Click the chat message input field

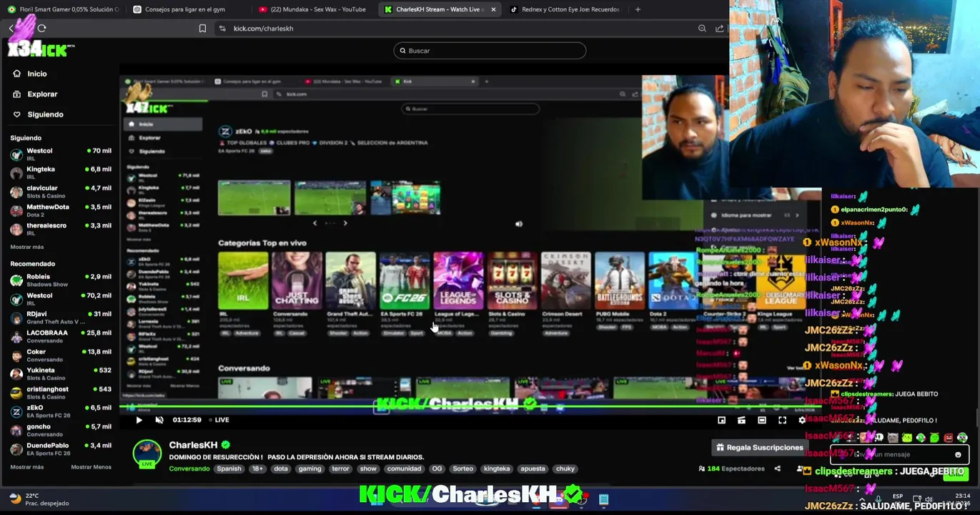click(899, 454)
